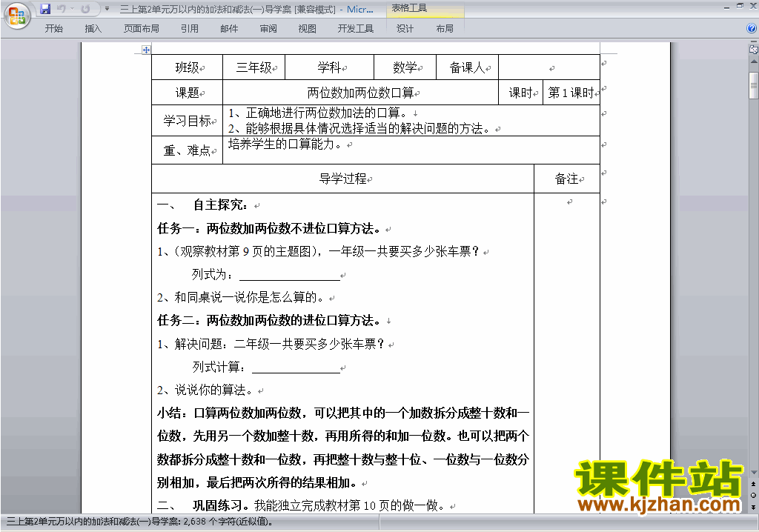The height and width of the screenshot is (532, 759).
Task: Click line 巩固练习 at page bottom
Action: pos(301,506)
